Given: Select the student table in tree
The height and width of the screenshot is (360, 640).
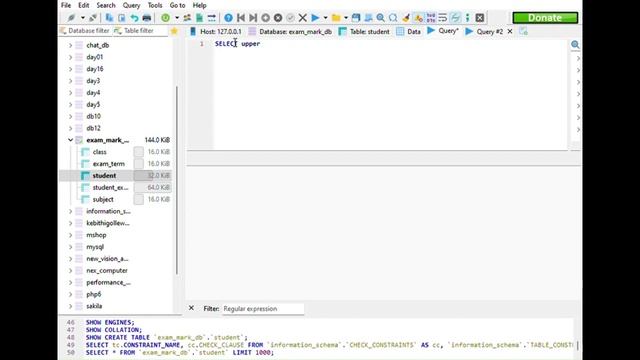Looking at the screenshot, I should [x=104, y=176].
